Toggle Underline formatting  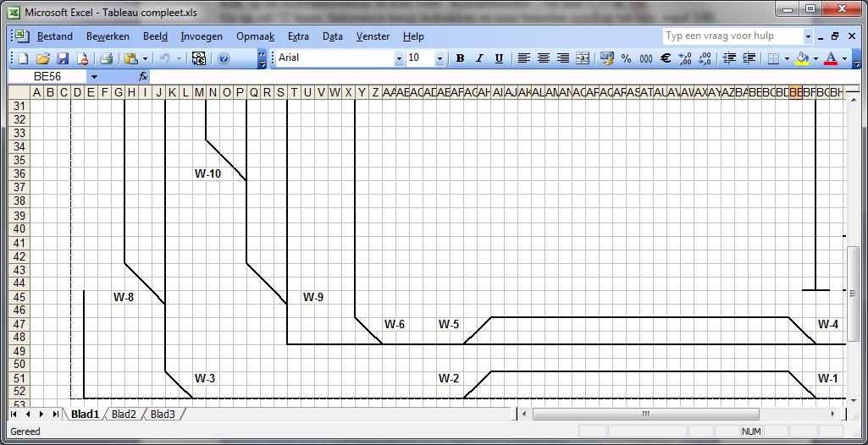(499, 58)
